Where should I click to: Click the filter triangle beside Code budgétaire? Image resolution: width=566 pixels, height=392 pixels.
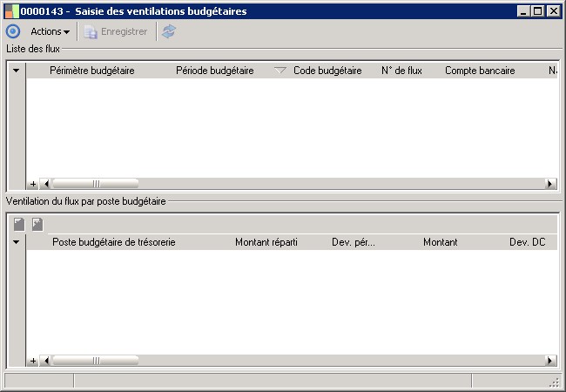click(280, 70)
